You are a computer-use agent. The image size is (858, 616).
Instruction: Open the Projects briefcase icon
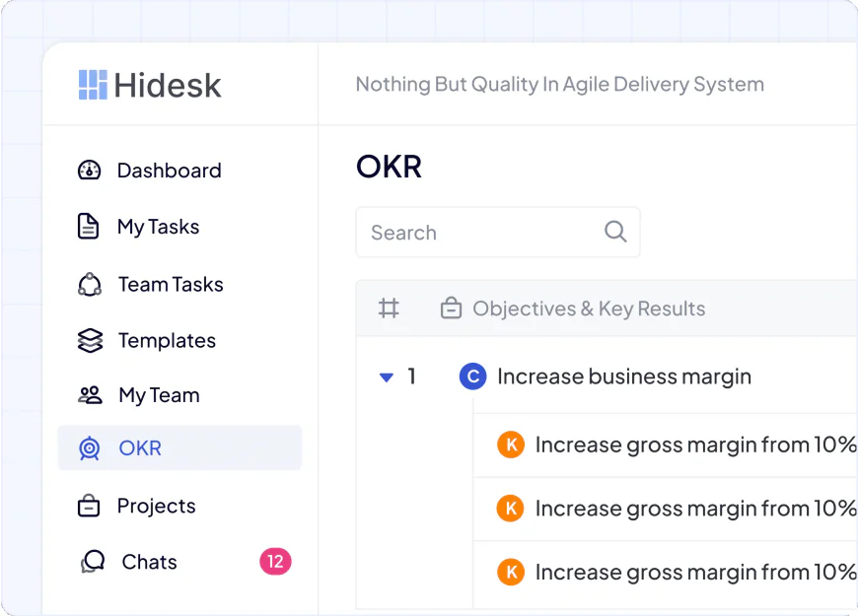click(90, 506)
